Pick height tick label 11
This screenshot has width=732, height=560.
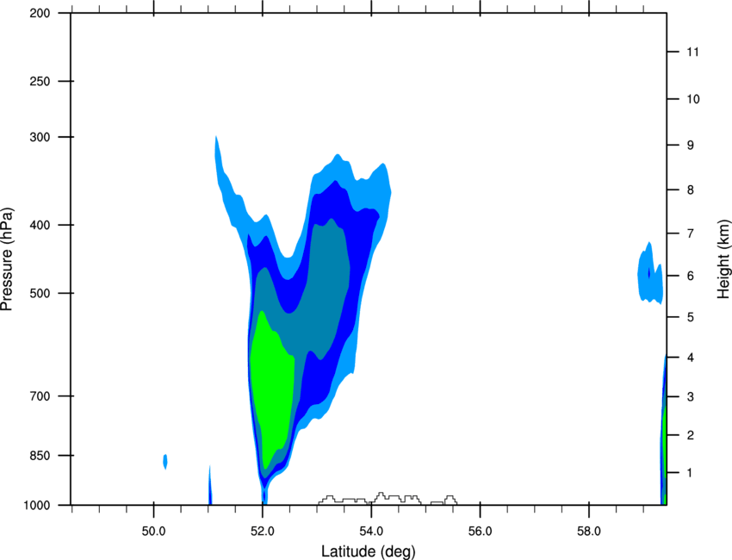[x=692, y=52]
